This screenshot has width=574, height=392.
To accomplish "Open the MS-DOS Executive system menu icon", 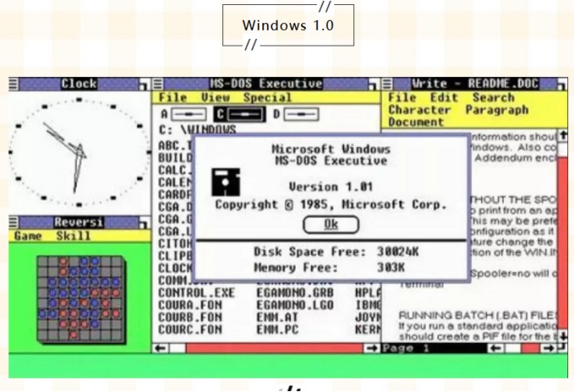I will [158, 84].
